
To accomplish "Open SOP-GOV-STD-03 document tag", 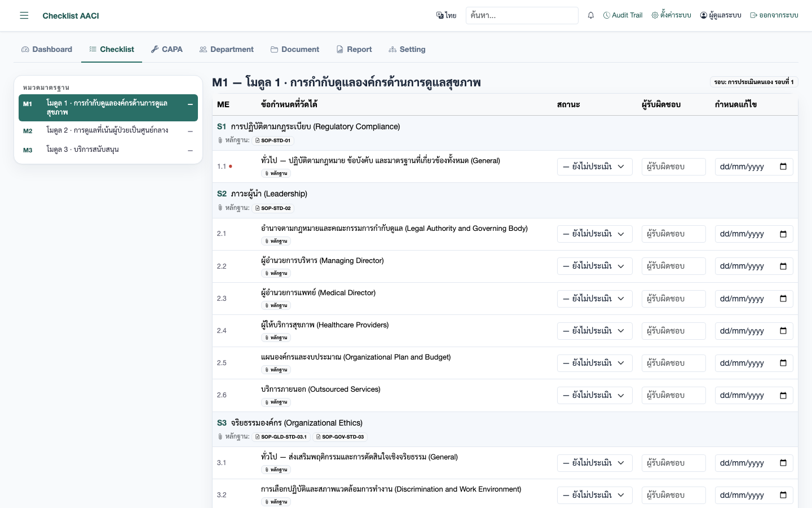I will [340, 437].
